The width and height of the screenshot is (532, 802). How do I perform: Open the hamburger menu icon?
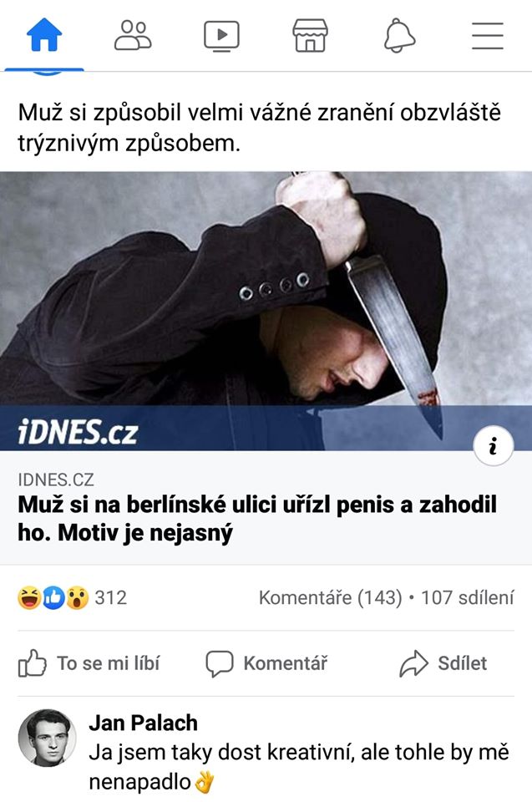coord(488,36)
